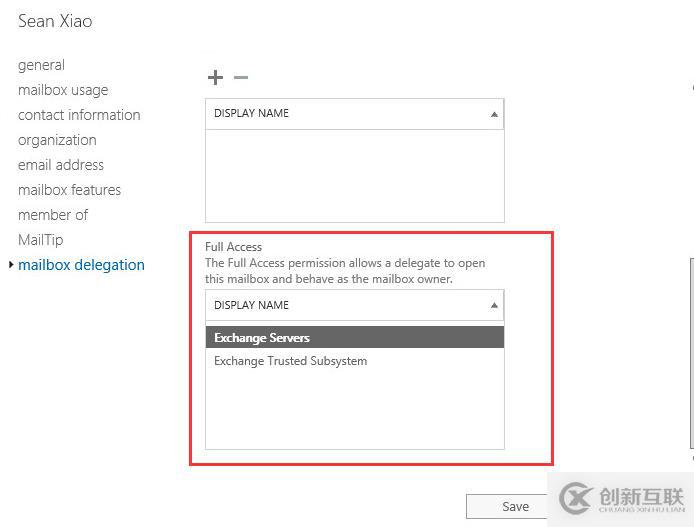Image resolution: width=694 pixels, height=527 pixels.
Task: Click the upper DISPLAY NAME column header
Action: [x=355, y=114]
